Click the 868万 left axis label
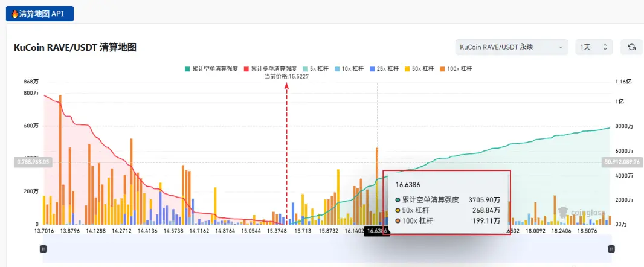 (x=31, y=82)
